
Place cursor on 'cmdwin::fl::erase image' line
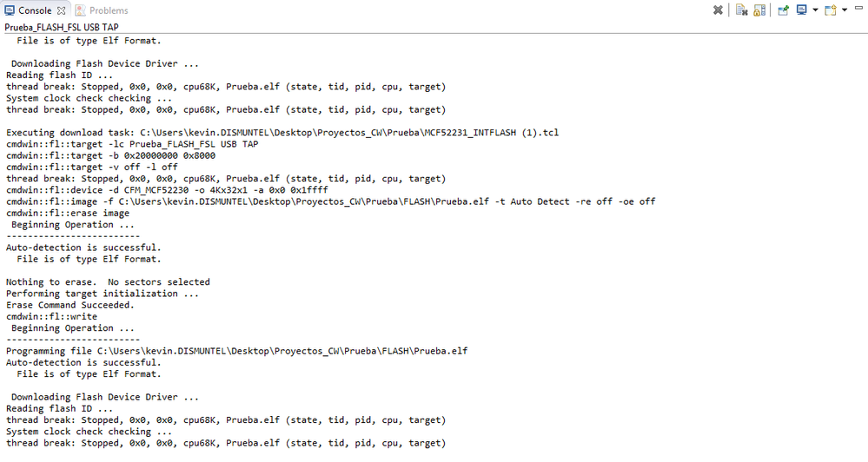pyautogui.click(x=68, y=213)
